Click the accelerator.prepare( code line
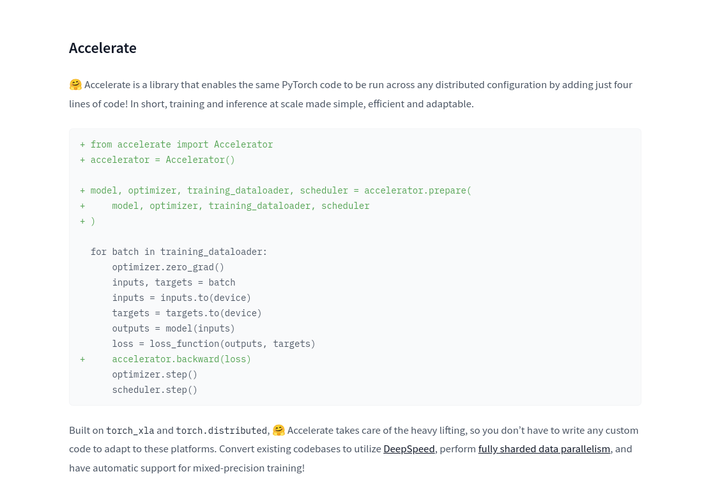Viewport: 720px width, 490px height. (x=280, y=191)
